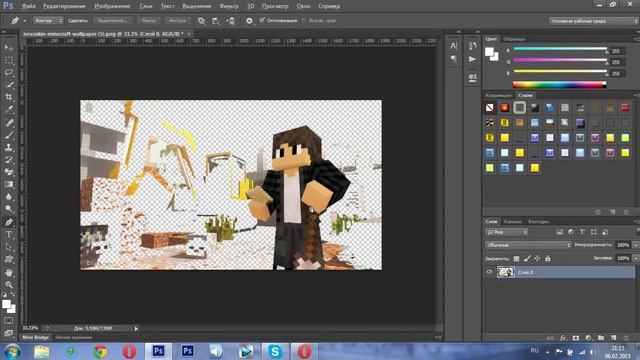This screenshot has width=640, height=360.
Task: Select the Crop tool
Action: (x=9, y=97)
